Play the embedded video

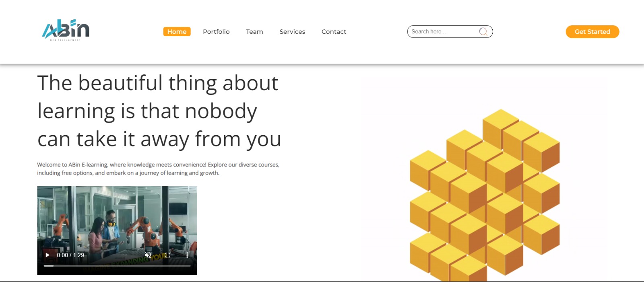click(x=47, y=255)
